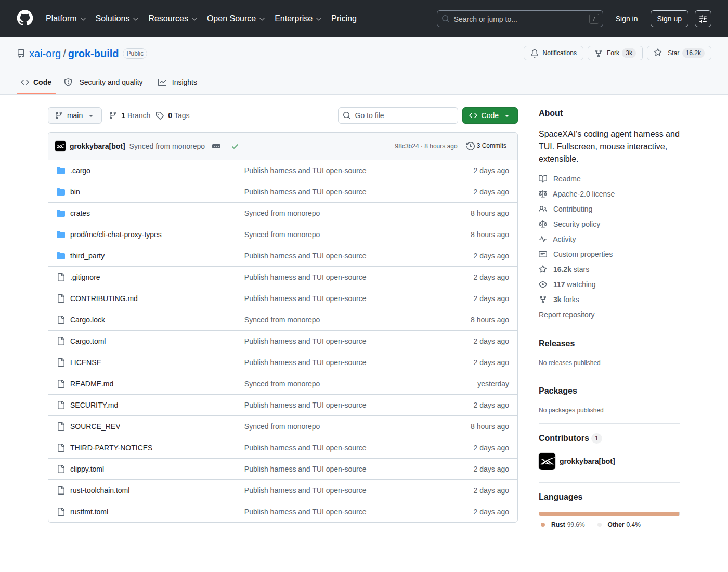Screen dimensions: 728x572
Task: Open the 3 Commits history link
Action: click(486, 146)
